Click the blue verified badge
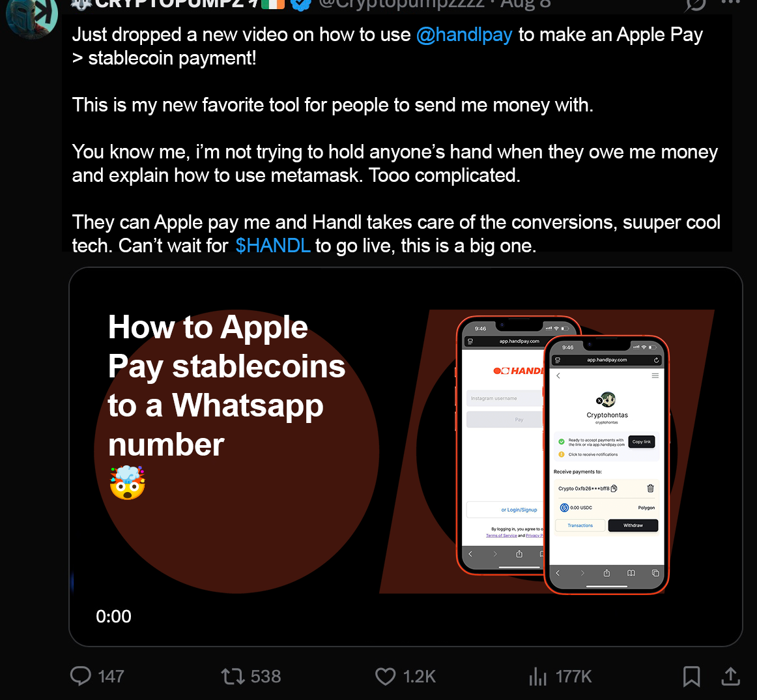 [x=301, y=4]
